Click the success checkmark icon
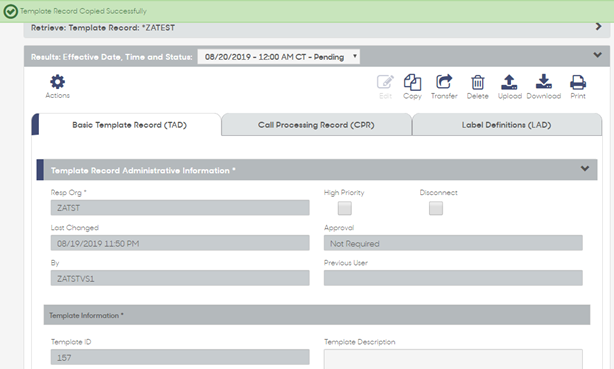Screen dimensions: 614x369 (x=11, y=11)
